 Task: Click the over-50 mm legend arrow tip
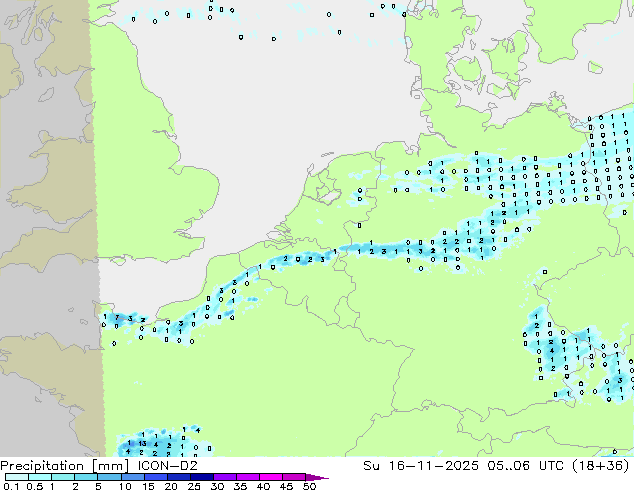tap(317, 477)
